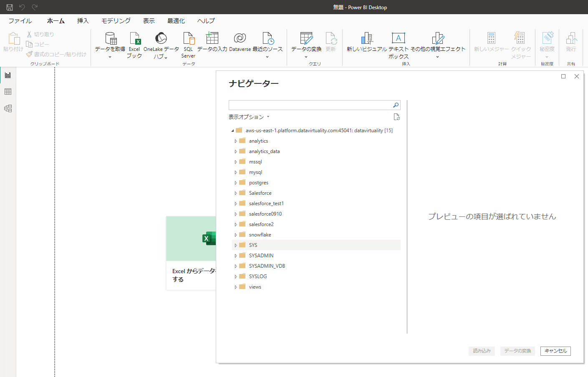The width and height of the screenshot is (588, 377).
Task: Click the Excel ブック icon in ribbon
Action: [134, 39]
